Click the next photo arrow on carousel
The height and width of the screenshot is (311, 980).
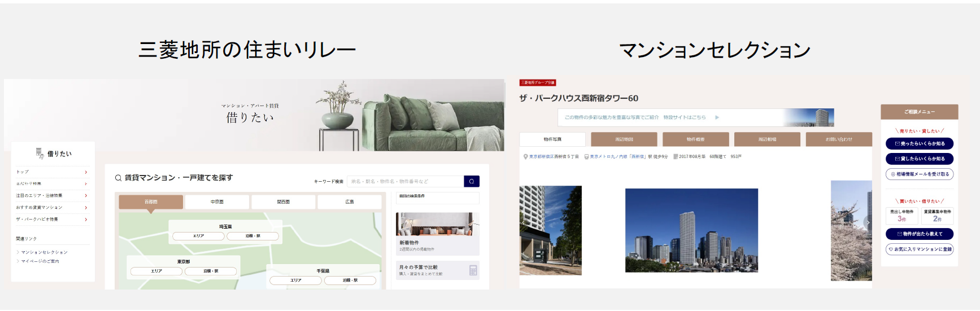pyautogui.click(x=868, y=222)
